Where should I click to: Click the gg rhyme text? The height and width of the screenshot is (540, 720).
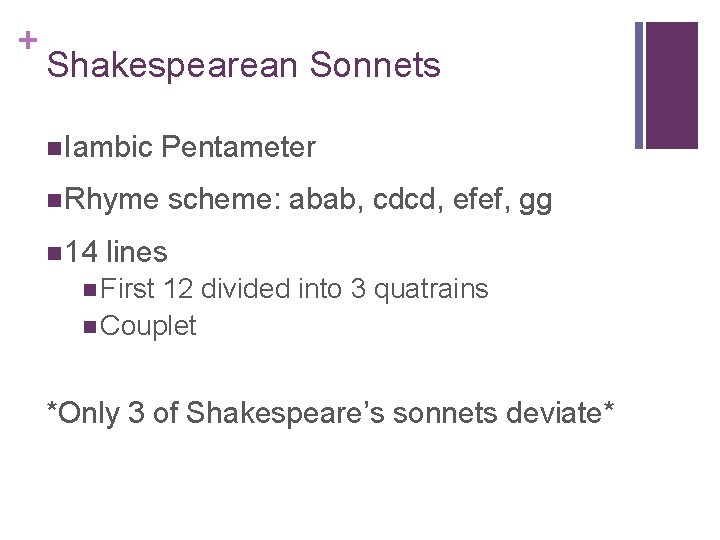click(536, 202)
